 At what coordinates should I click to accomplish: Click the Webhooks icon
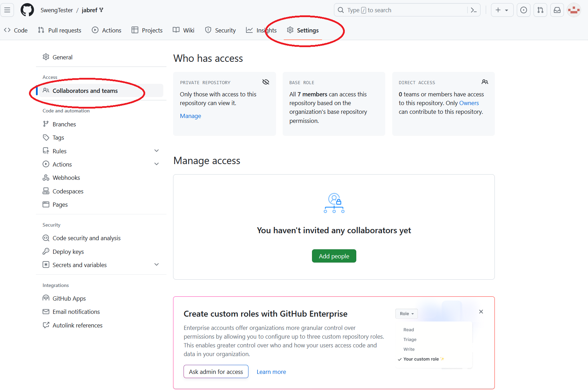(x=46, y=178)
